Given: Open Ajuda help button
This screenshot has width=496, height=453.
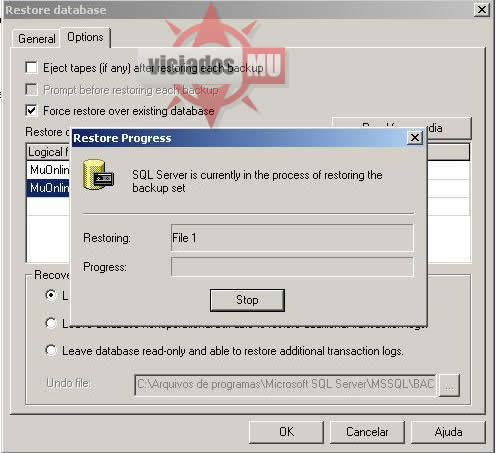Looking at the screenshot, I should click(448, 432).
